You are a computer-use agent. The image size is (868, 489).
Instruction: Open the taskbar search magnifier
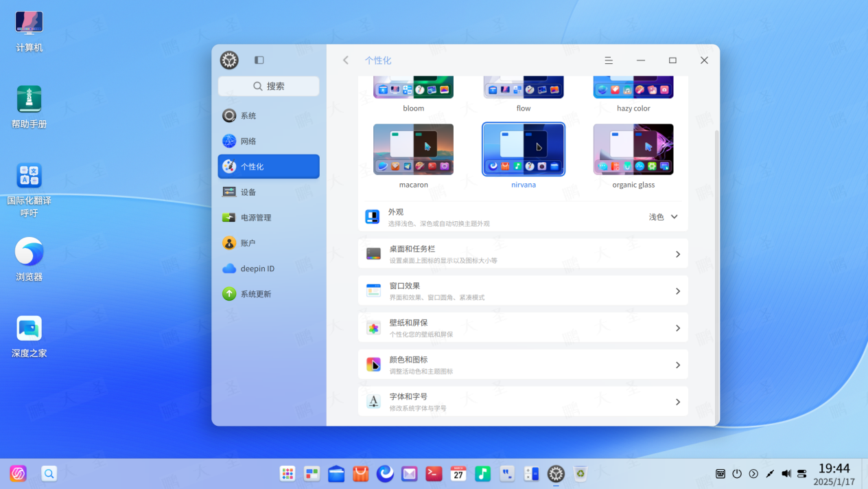pos(49,473)
